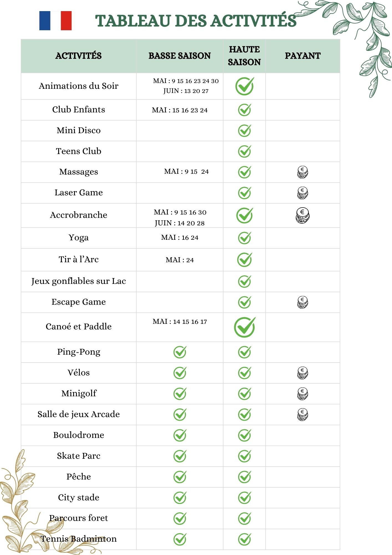The image size is (392, 555).
Task: Click the euro coins icon for Escape Game
Action: pos(302,302)
